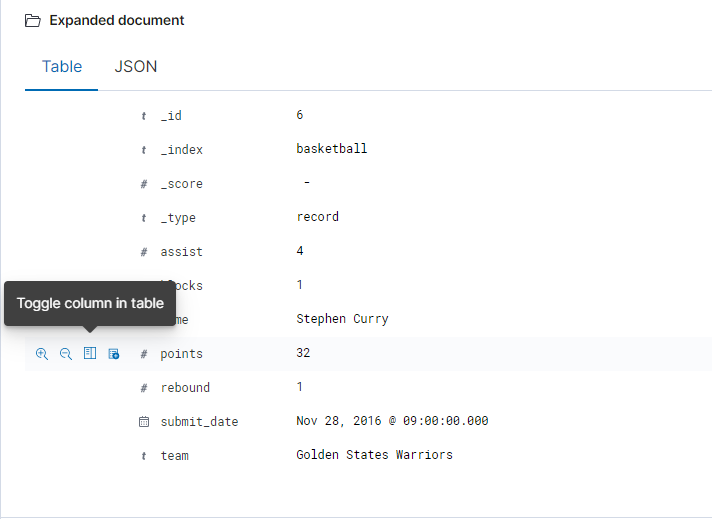Click the text type icon for team
Image resolution: width=712 pixels, height=519 pixels.
tap(144, 456)
